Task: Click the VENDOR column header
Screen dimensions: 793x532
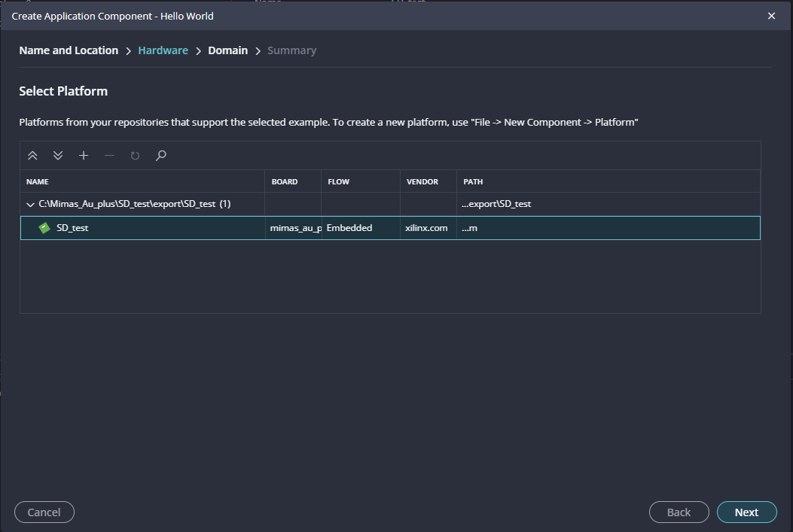Action: coord(422,181)
